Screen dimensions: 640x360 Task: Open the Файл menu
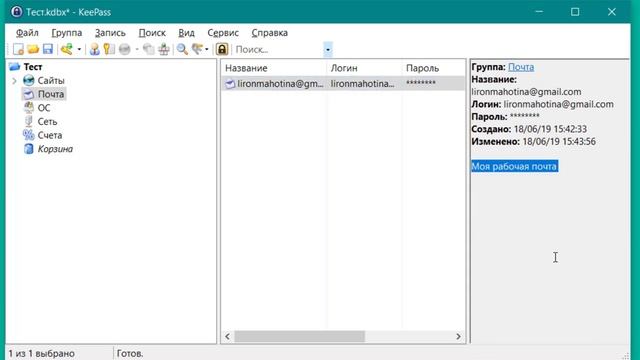pos(27,33)
